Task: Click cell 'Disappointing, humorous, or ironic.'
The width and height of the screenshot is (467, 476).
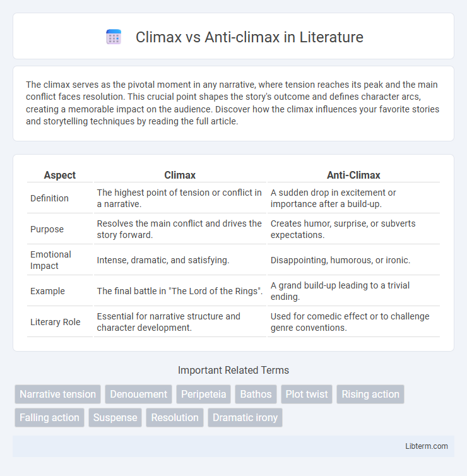Action: click(353, 260)
